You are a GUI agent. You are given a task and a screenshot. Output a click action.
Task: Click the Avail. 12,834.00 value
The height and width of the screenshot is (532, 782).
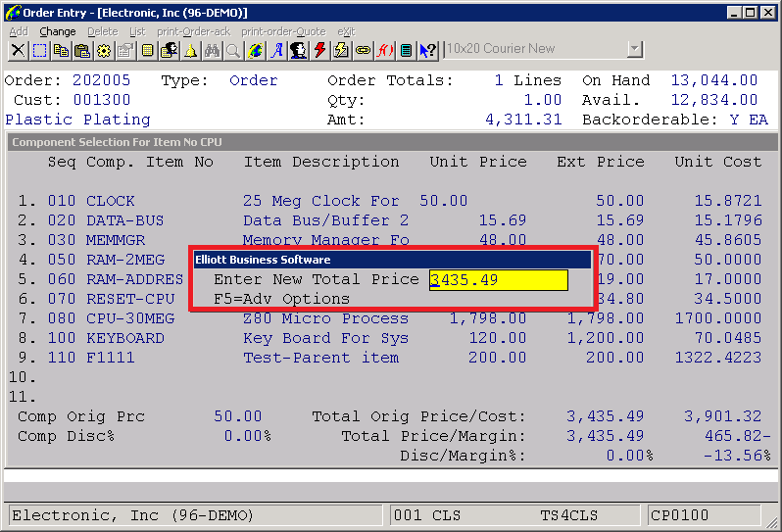point(714,100)
